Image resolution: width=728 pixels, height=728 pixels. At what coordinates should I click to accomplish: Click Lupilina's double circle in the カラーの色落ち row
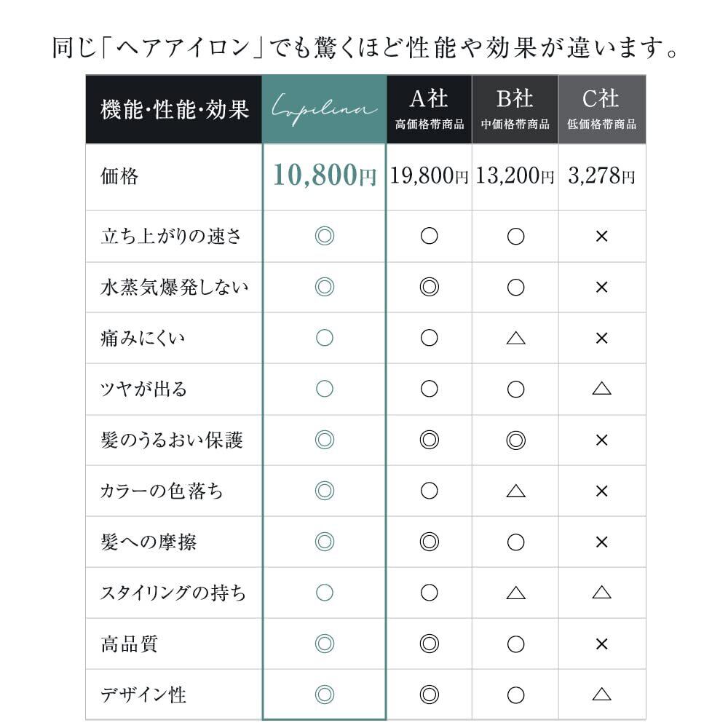[325, 491]
